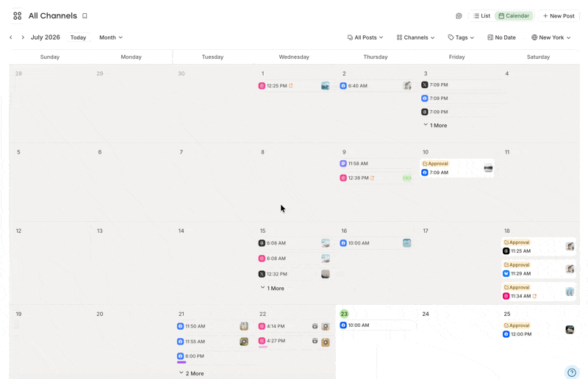Viewport: 588px width, 379px height.
Task: Open Facebook post at 11:55 AM July 21
Action: (x=213, y=342)
